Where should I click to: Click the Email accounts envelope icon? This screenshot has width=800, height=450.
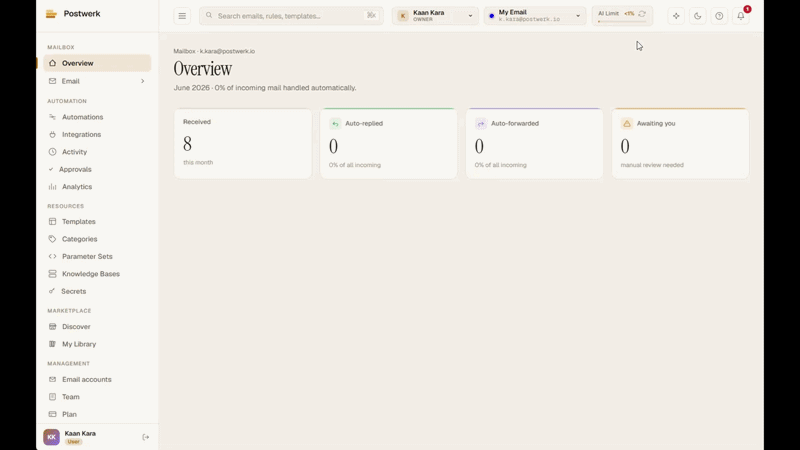[53, 380]
